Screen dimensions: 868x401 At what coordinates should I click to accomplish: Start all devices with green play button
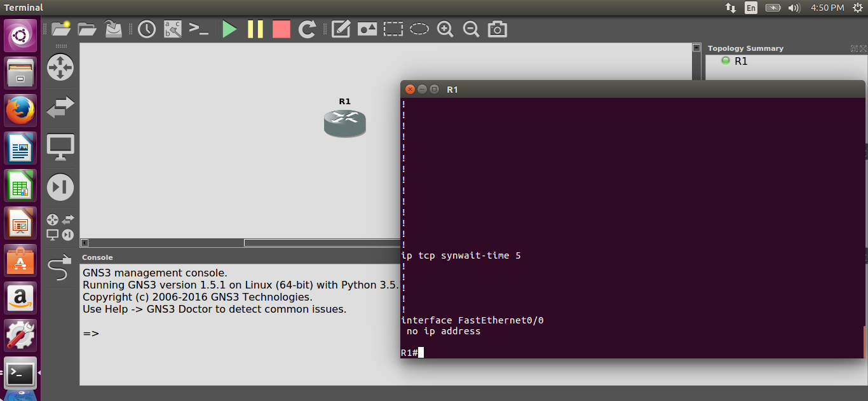coord(229,29)
